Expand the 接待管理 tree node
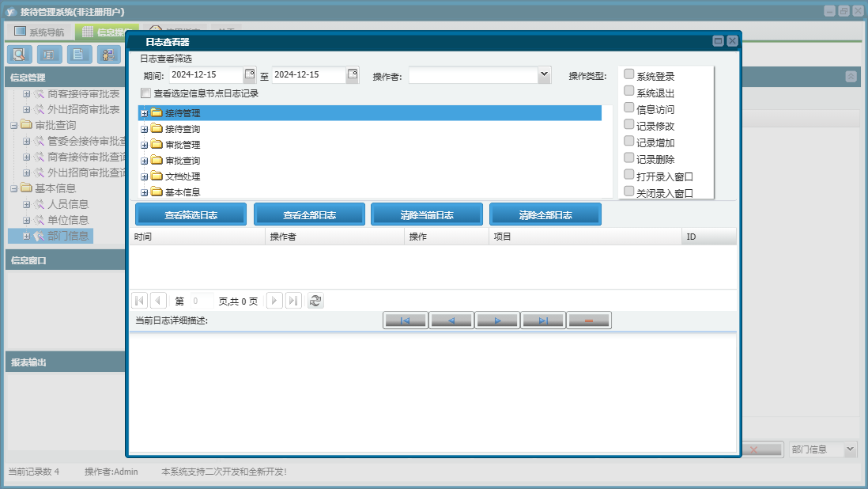This screenshot has width=868, height=489. coord(144,113)
